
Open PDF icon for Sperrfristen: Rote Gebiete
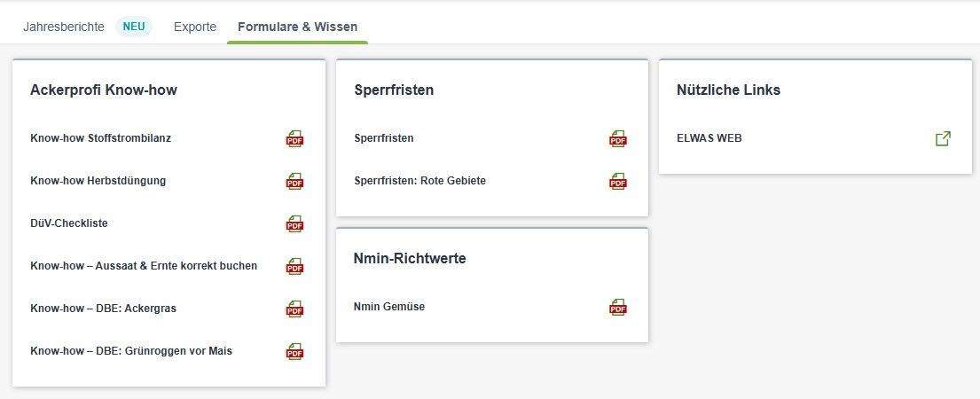(618, 181)
